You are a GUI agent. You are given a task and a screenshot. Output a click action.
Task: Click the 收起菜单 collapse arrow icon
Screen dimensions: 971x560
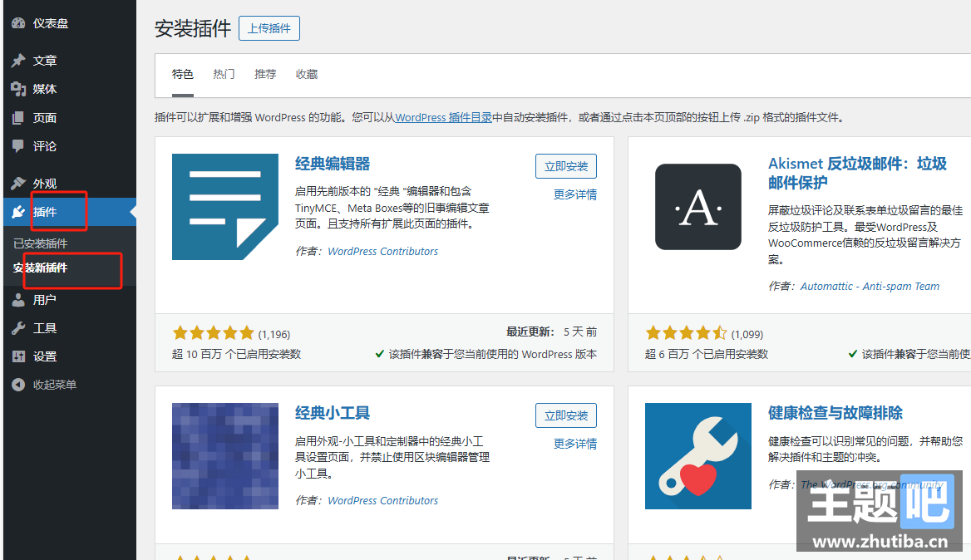(18, 385)
